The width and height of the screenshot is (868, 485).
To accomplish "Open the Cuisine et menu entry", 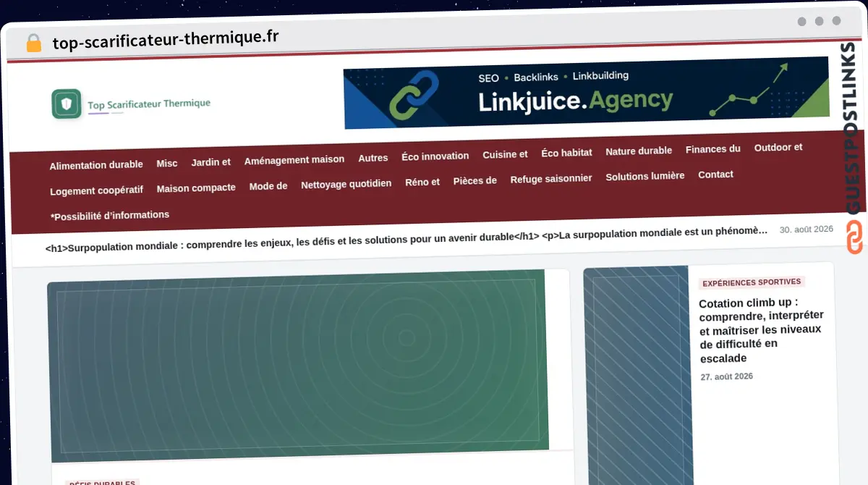I will click(x=505, y=154).
